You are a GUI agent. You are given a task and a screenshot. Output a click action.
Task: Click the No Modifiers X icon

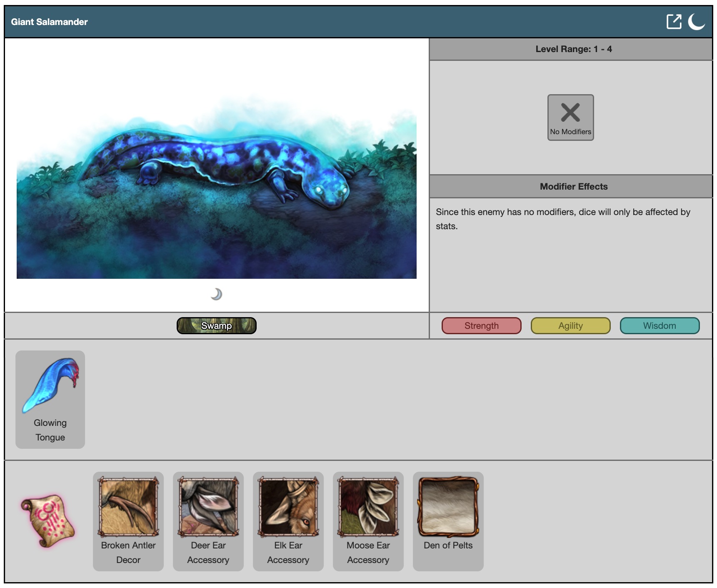(x=570, y=113)
